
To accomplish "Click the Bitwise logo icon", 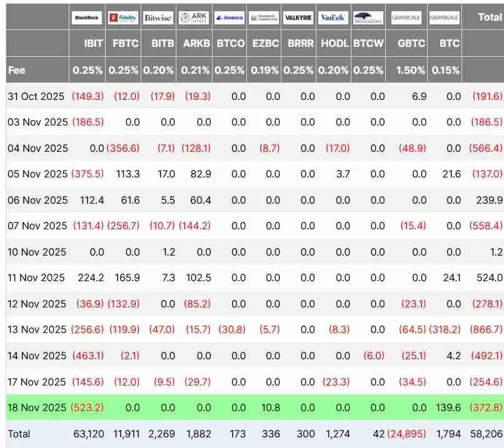I will pos(159,17).
